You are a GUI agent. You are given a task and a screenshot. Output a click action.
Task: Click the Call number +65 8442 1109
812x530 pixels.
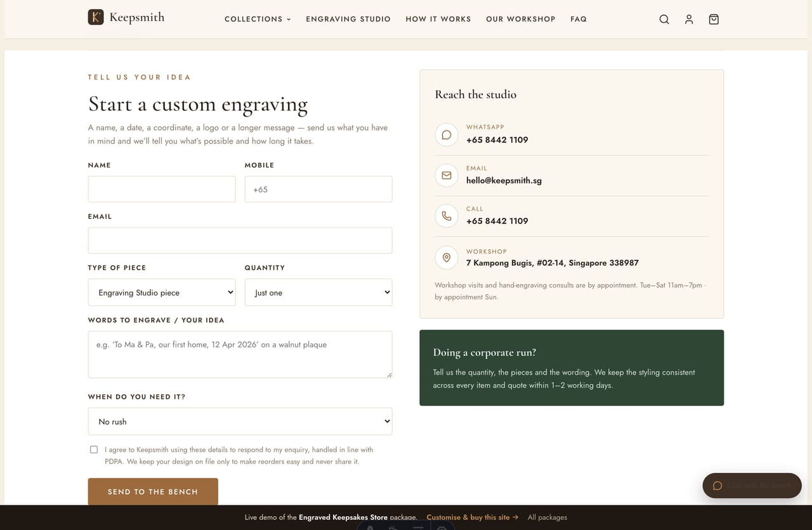point(497,221)
